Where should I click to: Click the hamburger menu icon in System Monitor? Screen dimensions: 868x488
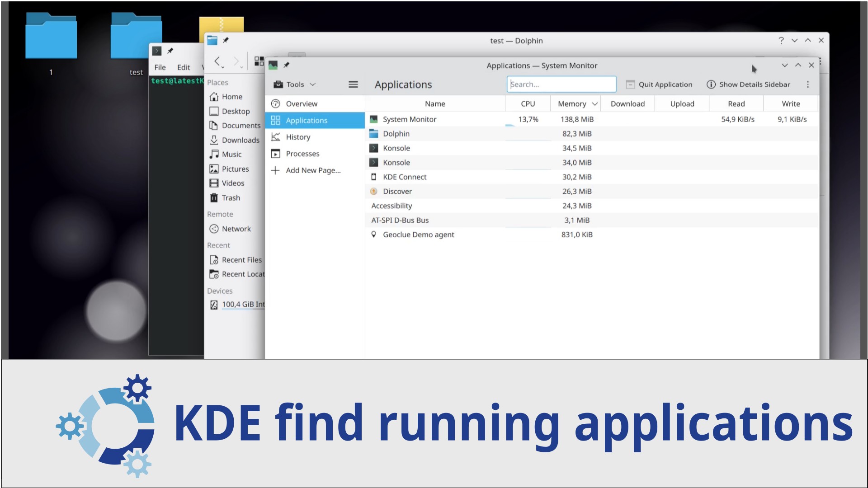(353, 84)
